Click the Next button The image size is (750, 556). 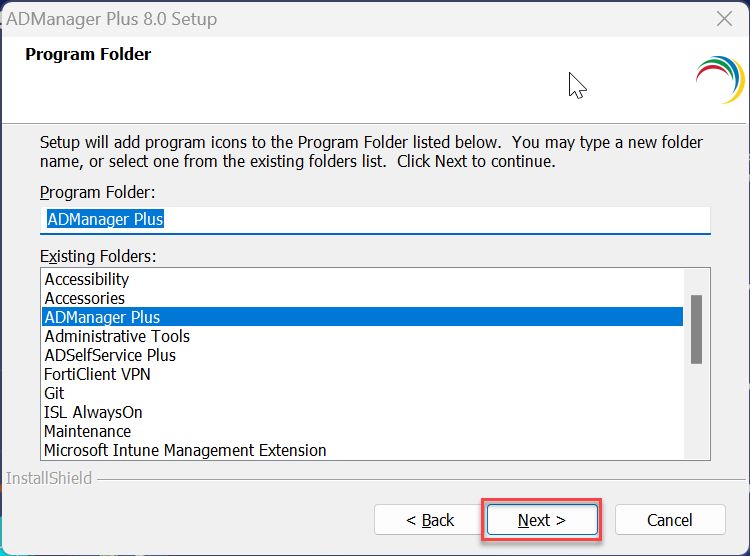[x=542, y=520]
